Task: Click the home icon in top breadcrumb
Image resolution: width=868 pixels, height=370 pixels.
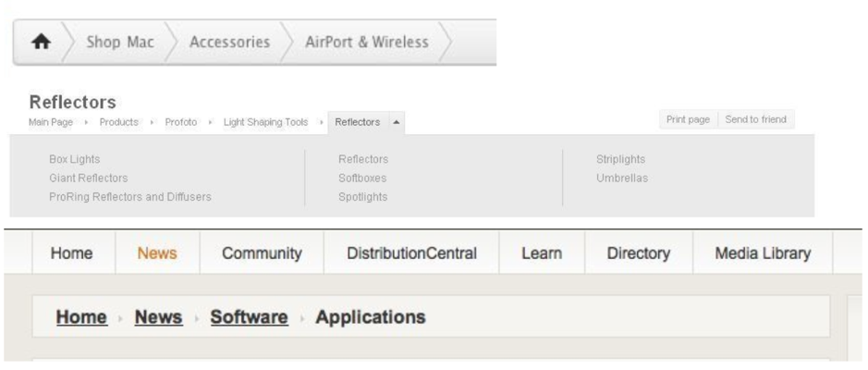Action: click(40, 43)
